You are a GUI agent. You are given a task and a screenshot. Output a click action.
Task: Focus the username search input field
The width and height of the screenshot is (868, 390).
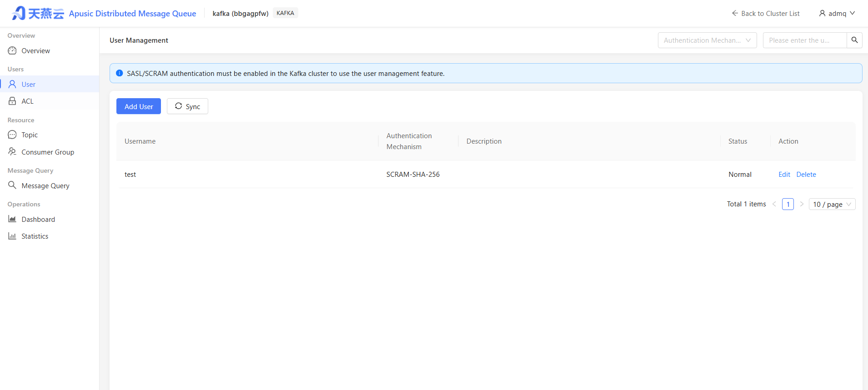(x=805, y=40)
